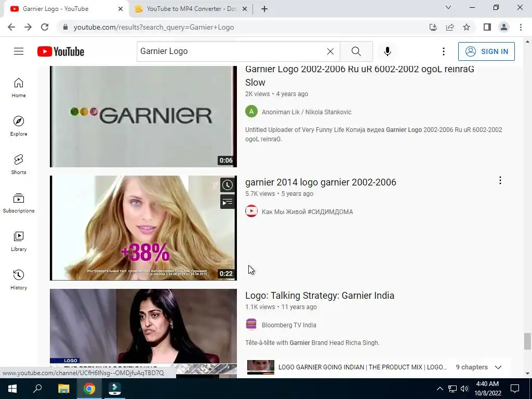
Task: Open the notification center
Action: [x=515, y=389]
